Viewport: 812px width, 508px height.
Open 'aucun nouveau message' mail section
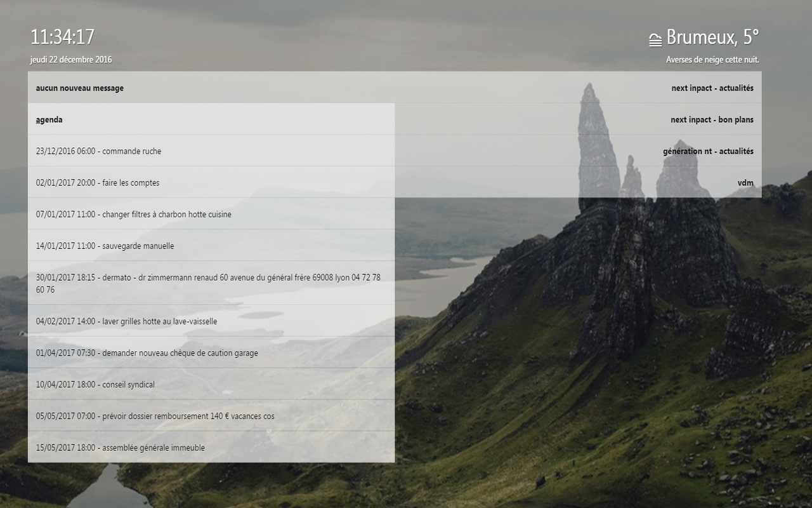point(211,88)
